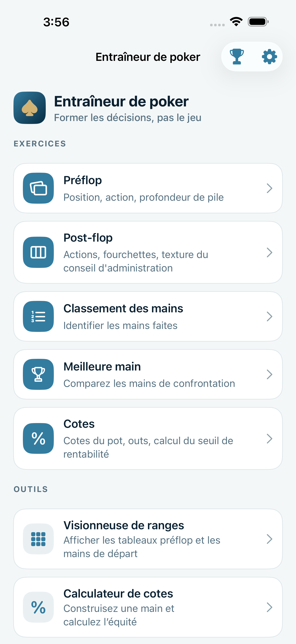Open Meilleure main via its chevron
Screen dimensions: 296x644
(269, 374)
